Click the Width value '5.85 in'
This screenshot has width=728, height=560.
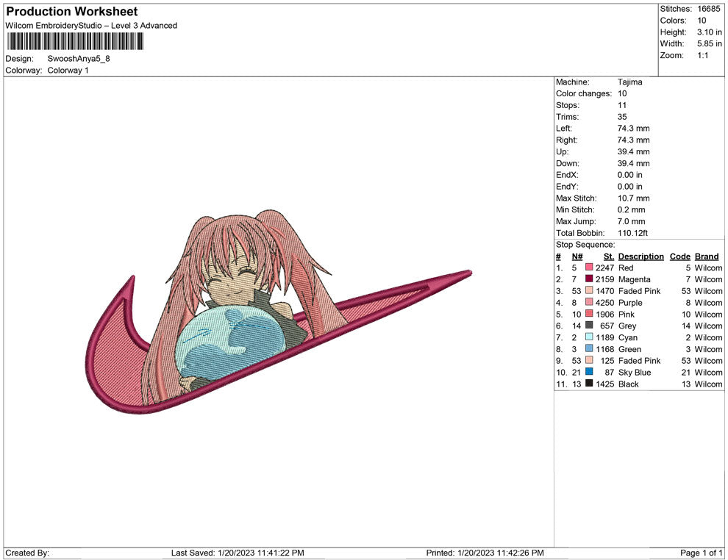(x=710, y=43)
